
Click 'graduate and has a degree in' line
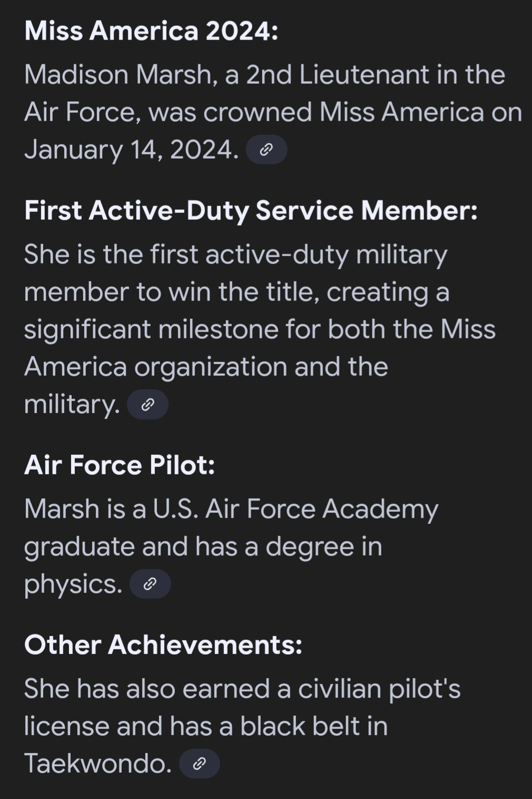tap(203, 547)
